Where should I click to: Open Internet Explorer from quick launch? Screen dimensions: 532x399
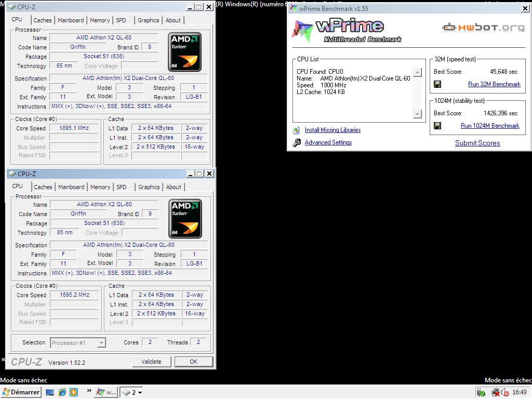(62, 392)
